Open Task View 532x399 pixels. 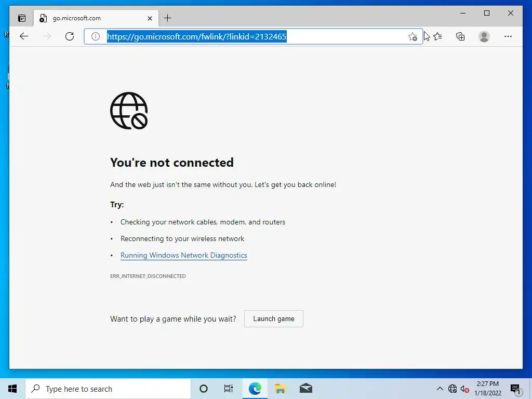(229, 389)
